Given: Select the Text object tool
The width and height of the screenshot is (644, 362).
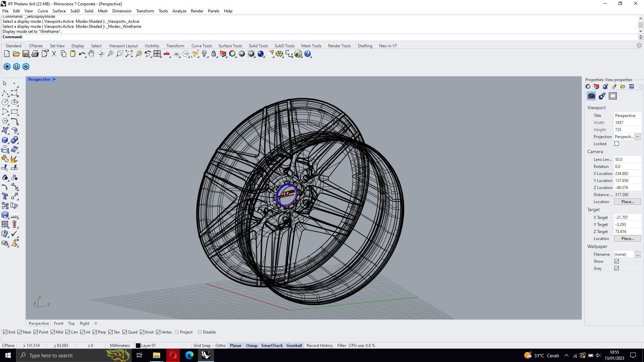Looking at the screenshot, I should point(5,196).
